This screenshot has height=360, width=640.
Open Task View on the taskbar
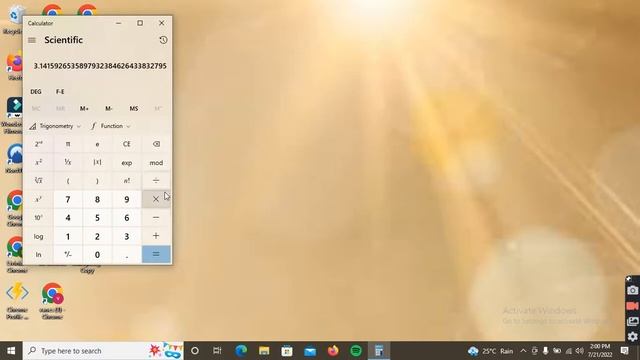point(217,351)
